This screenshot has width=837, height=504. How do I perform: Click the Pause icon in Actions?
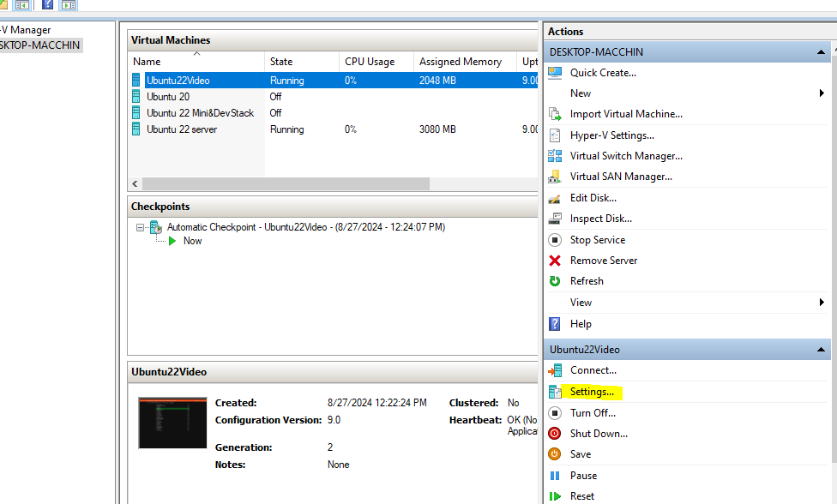tap(555, 476)
